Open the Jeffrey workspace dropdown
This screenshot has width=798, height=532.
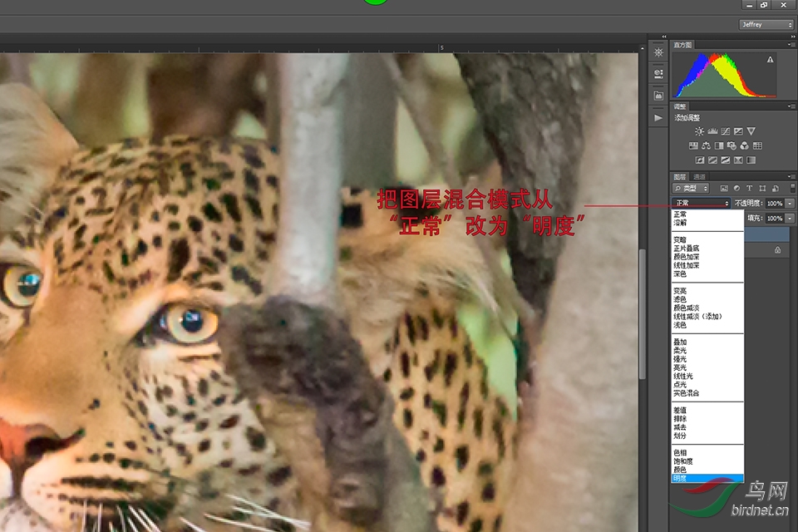point(766,24)
